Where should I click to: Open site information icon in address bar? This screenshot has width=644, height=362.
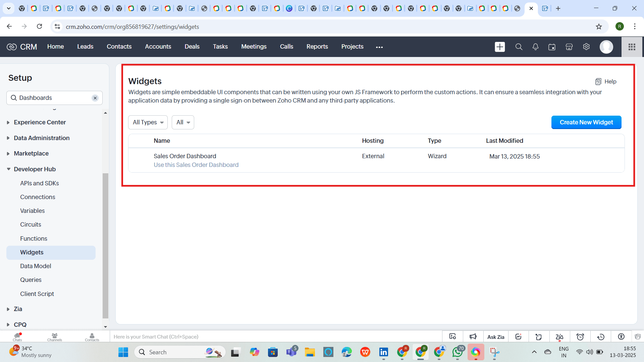[x=57, y=26]
